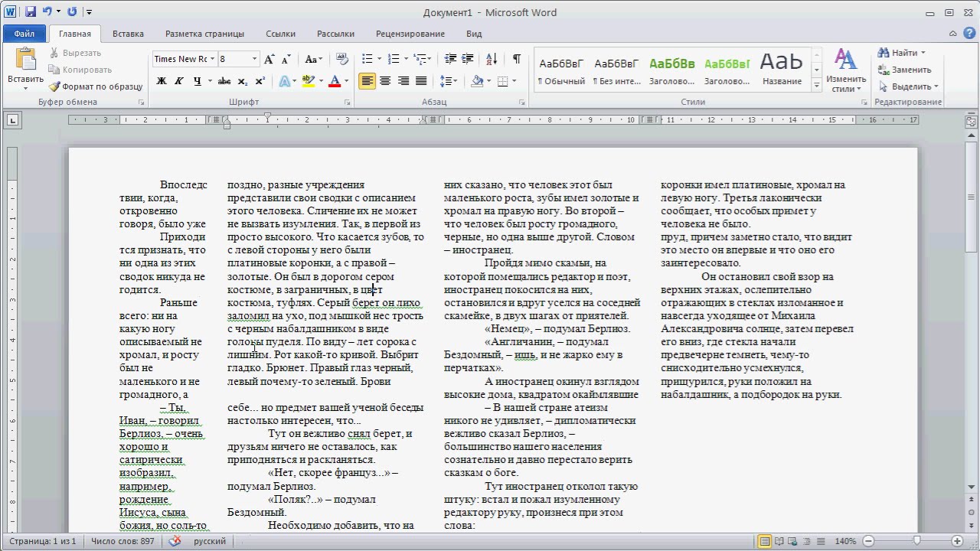Viewport: 980px width, 551px height.
Task: Click the Sort (A-Z) paragraph icon
Action: [492, 59]
